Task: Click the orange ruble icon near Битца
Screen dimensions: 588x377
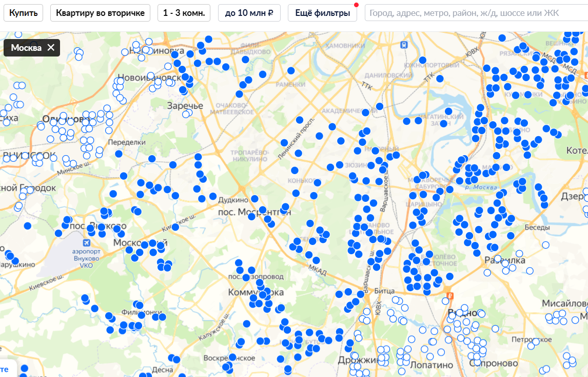Action: 450,296
